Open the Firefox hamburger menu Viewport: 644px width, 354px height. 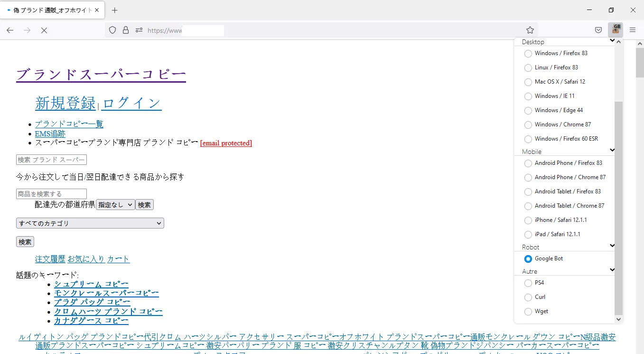[633, 30]
